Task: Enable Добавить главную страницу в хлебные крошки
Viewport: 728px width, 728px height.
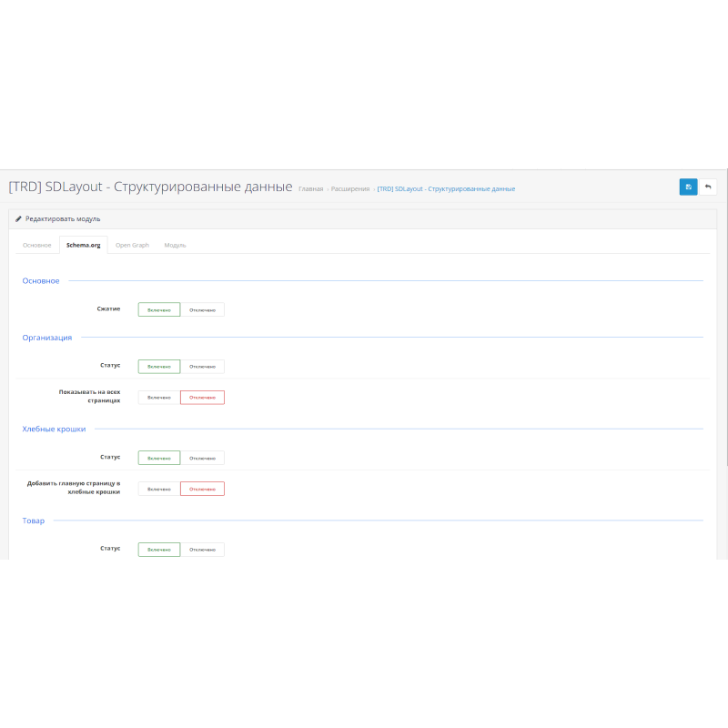Action: (x=158, y=489)
